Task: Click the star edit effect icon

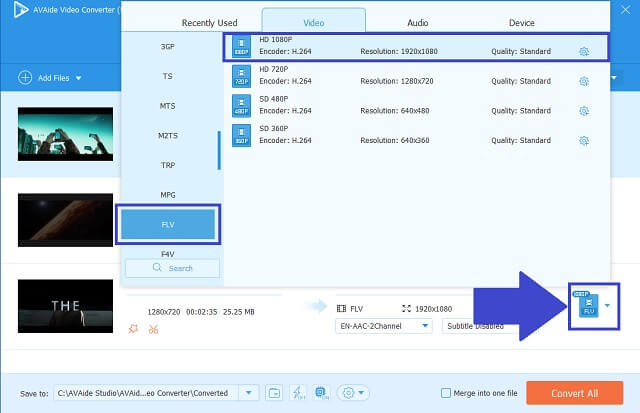Action: coord(133,329)
